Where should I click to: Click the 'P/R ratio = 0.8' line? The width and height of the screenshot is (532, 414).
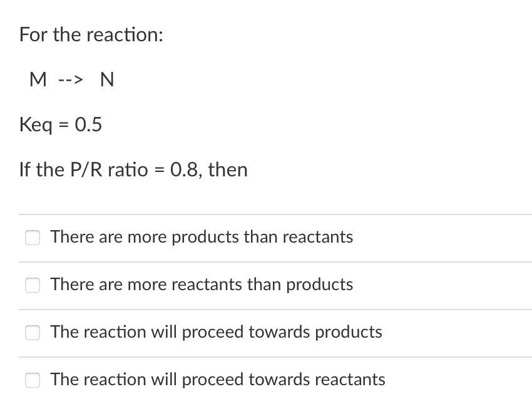[x=133, y=169]
